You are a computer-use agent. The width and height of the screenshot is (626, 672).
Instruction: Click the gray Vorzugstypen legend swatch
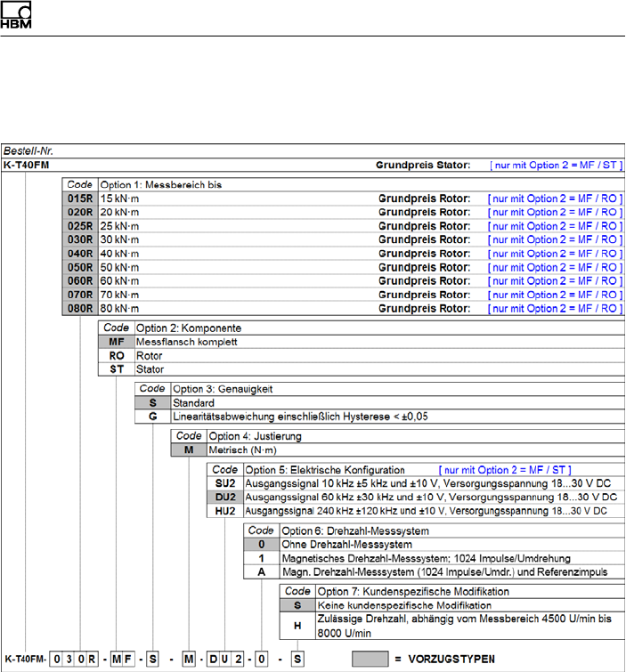[370, 659]
